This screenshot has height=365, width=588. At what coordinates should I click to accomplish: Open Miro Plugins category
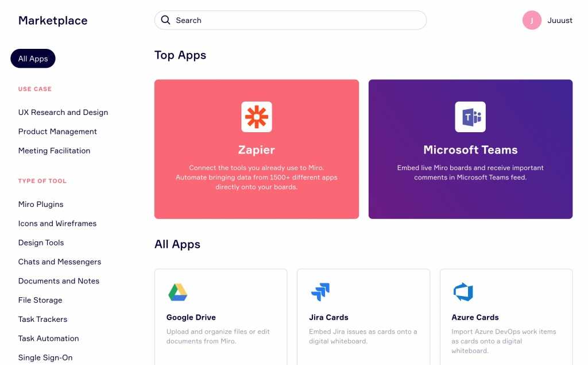pos(41,204)
